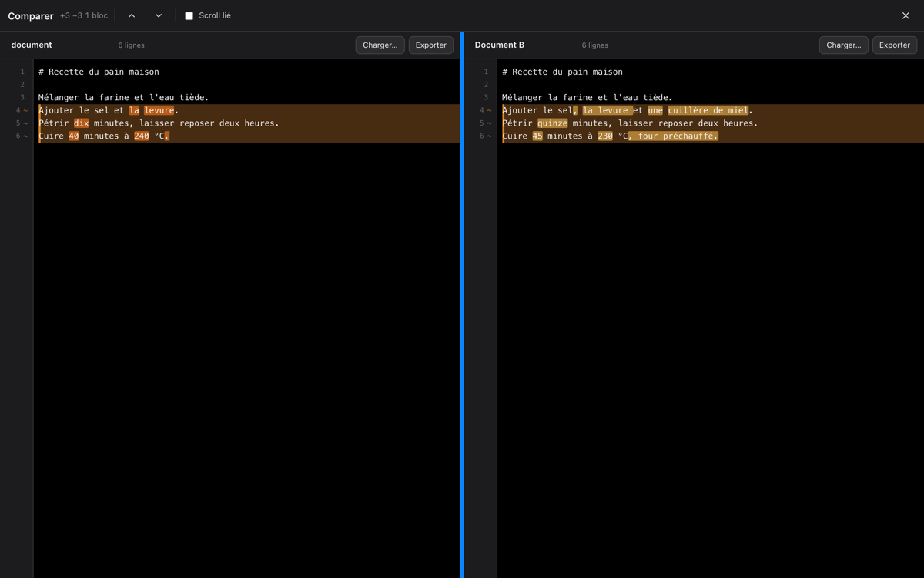This screenshot has height=578, width=924.
Task: Click line number 4 in left gutter
Action: click(18, 110)
